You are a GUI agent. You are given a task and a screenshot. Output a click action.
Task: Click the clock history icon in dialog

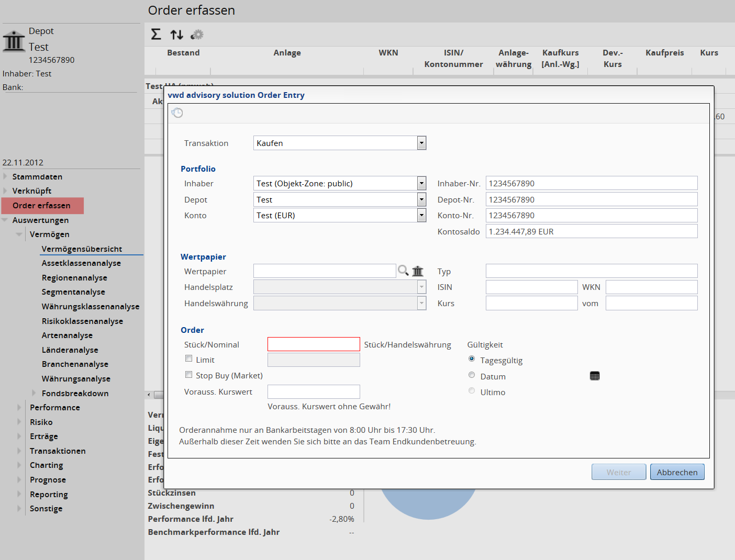tap(177, 113)
